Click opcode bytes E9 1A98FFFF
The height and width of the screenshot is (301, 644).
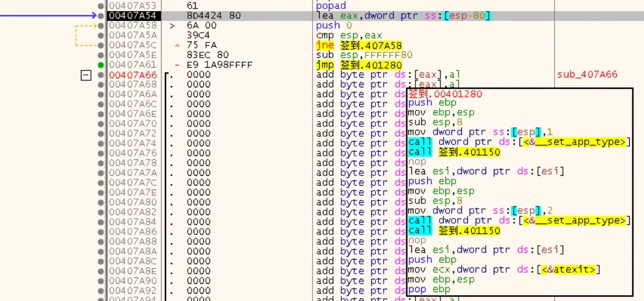[220, 65]
